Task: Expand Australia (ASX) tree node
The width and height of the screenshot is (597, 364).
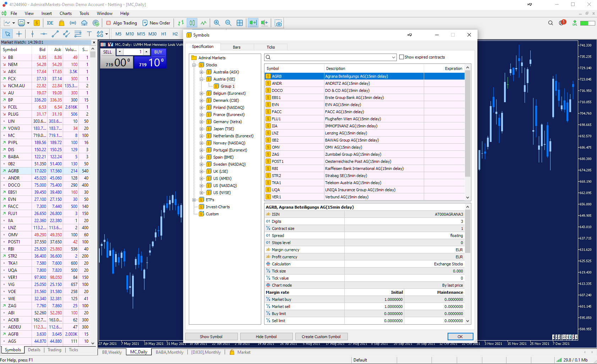Action: 201,72
